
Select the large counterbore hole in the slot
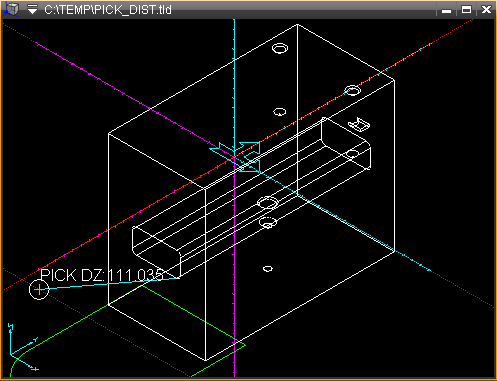coord(268,203)
